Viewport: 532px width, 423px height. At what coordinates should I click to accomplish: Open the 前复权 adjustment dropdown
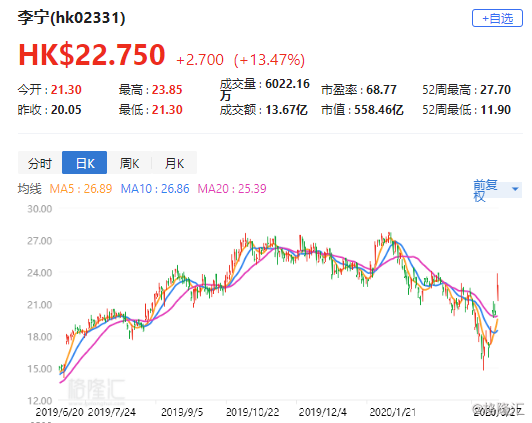(x=497, y=190)
